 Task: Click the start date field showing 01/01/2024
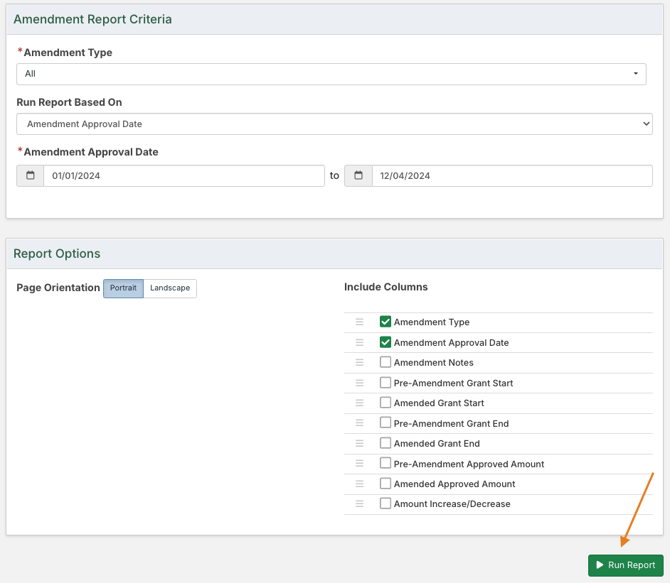click(x=184, y=176)
